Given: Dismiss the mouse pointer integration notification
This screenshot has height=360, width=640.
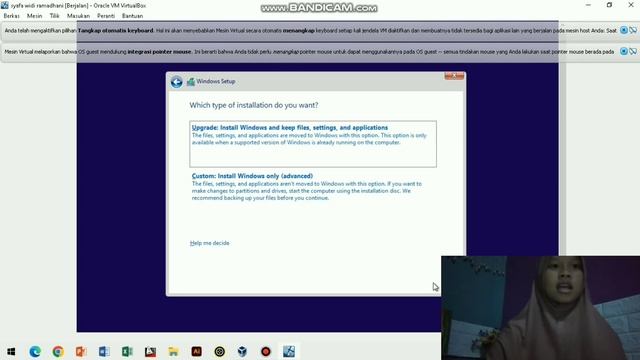Looking at the screenshot, I should click(x=624, y=51).
